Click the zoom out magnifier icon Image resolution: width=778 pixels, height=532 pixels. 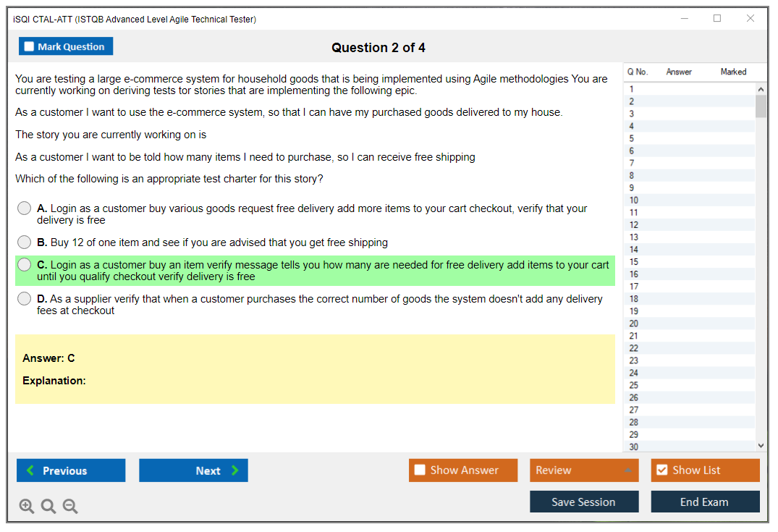[x=70, y=507]
